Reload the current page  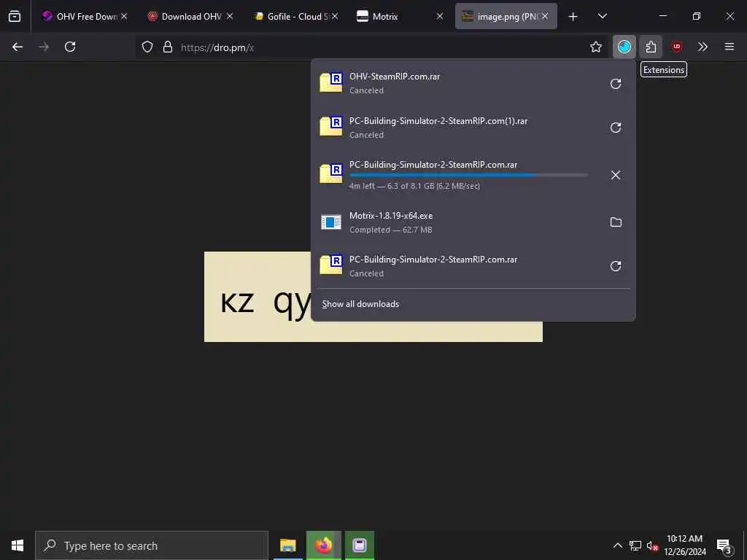click(70, 47)
